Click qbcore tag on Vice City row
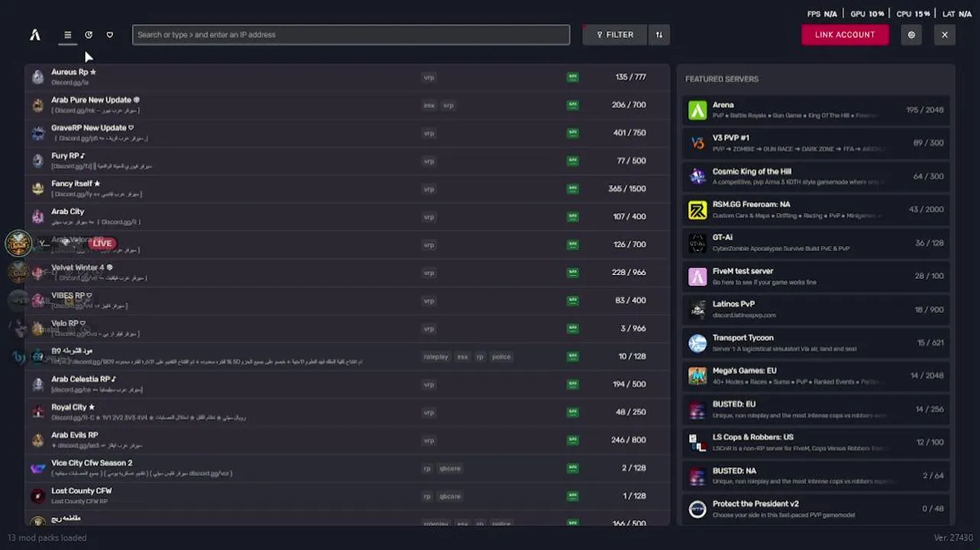The image size is (980, 550). pos(450,468)
